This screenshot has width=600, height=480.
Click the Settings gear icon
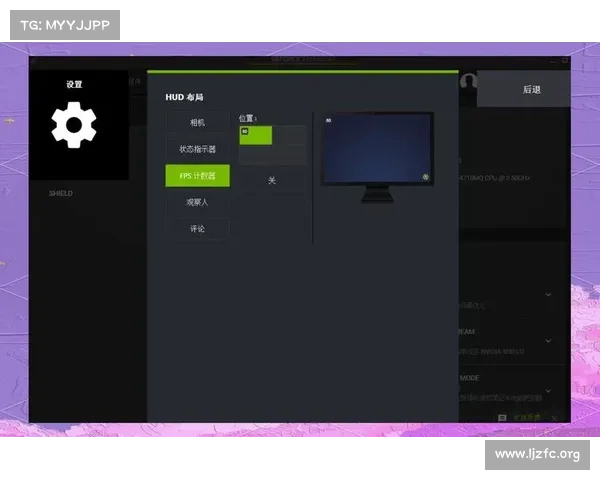[75, 126]
